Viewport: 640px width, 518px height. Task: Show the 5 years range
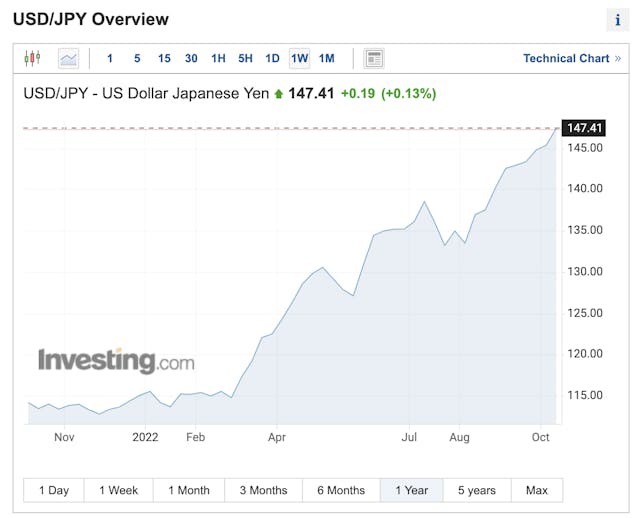(x=477, y=490)
